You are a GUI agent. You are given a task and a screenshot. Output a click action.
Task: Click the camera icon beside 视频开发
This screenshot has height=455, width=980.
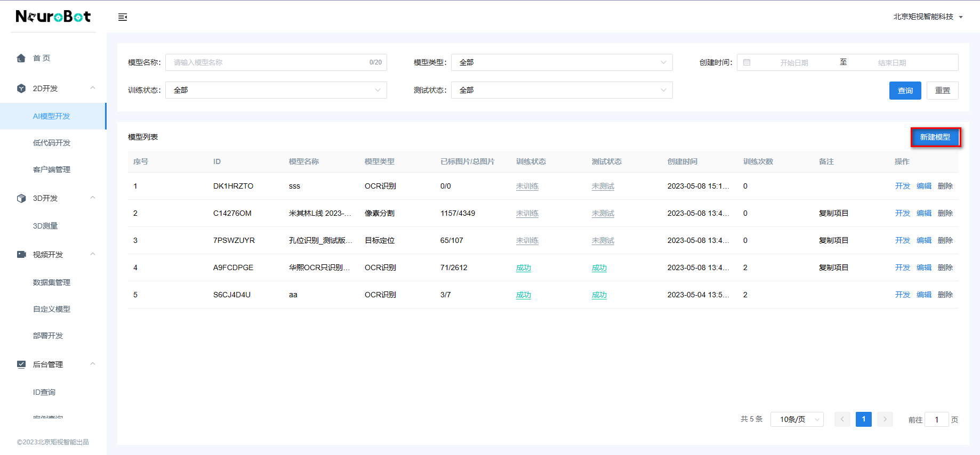coord(21,255)
